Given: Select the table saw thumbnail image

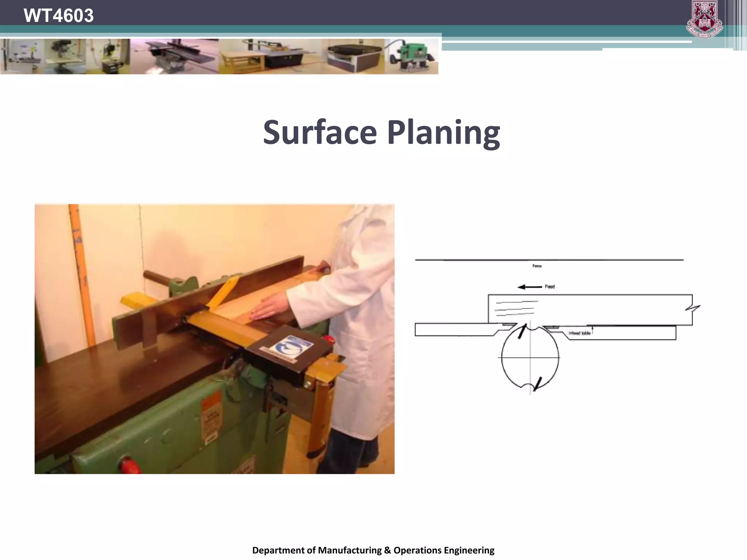Looking at the screenshot, I should [x=270, y=57].
